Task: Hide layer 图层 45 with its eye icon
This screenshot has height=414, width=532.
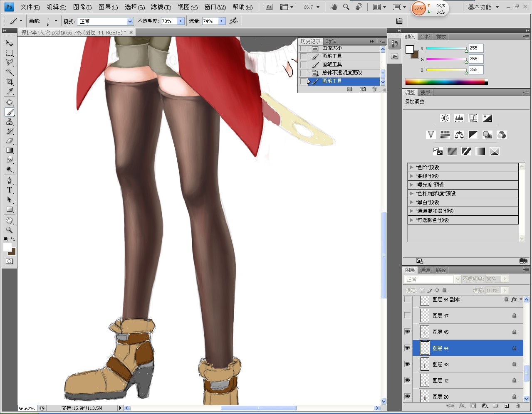Action: (407, 332)
